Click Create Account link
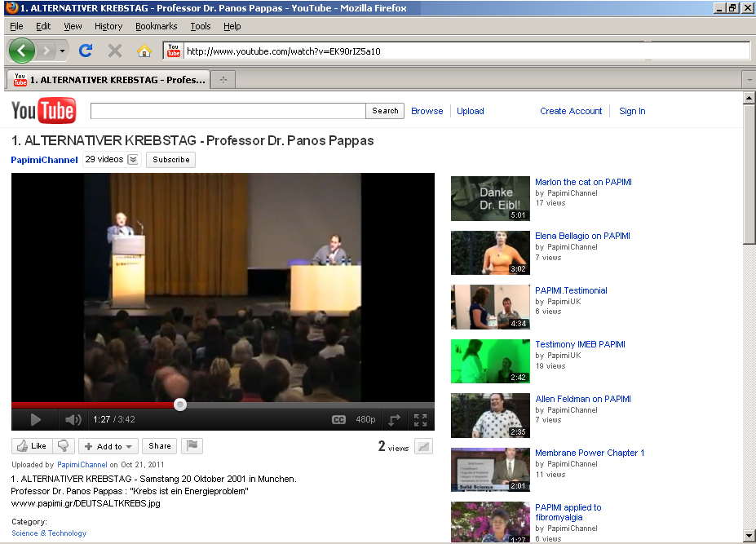This screenshot has height=544, width=756. [x=571, y=111]
